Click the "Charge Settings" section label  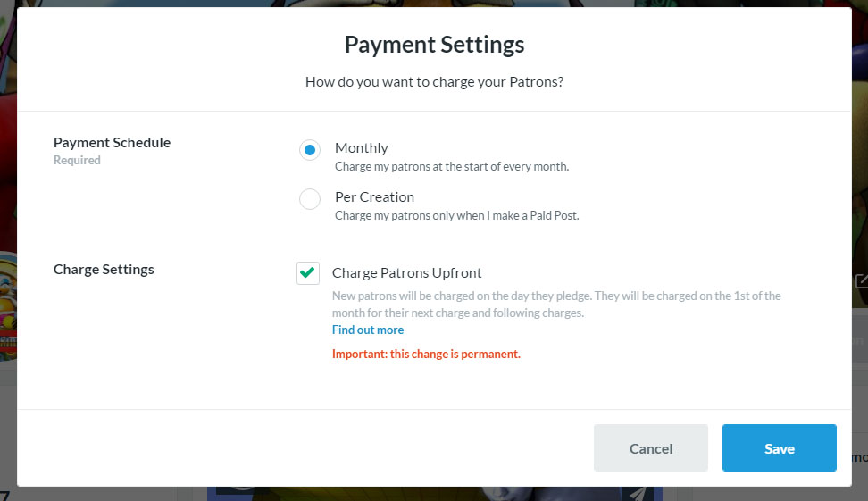click(x=104, y=269)
